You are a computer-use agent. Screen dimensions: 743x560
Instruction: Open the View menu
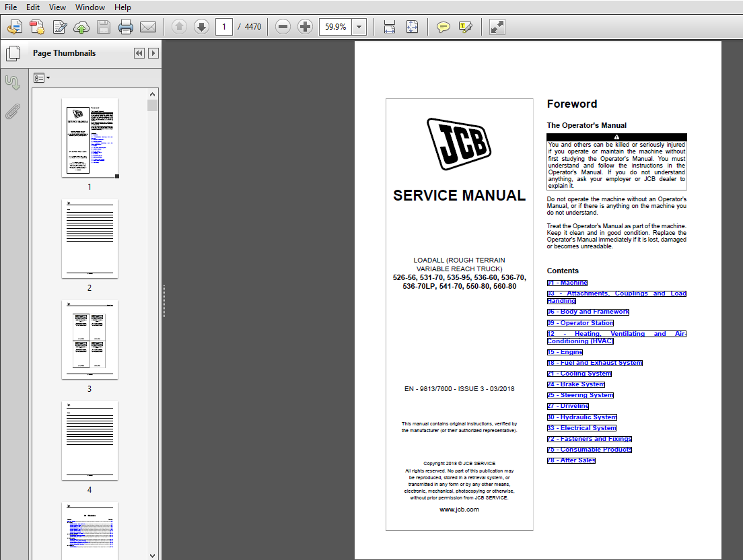pyautogui.click(x=57, y=7)
